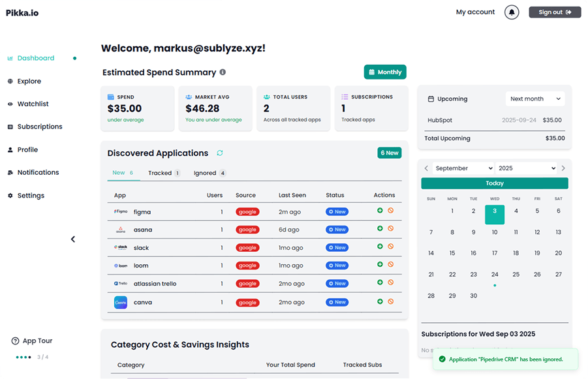
Task: Toggle the Monthly spend period button
Action: [385, 72]
